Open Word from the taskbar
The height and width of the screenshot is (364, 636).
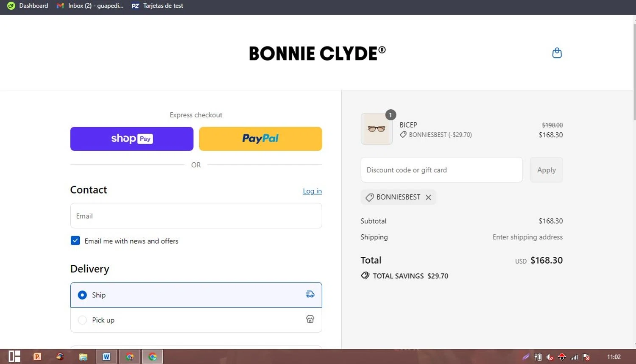(x=106, y=357)
